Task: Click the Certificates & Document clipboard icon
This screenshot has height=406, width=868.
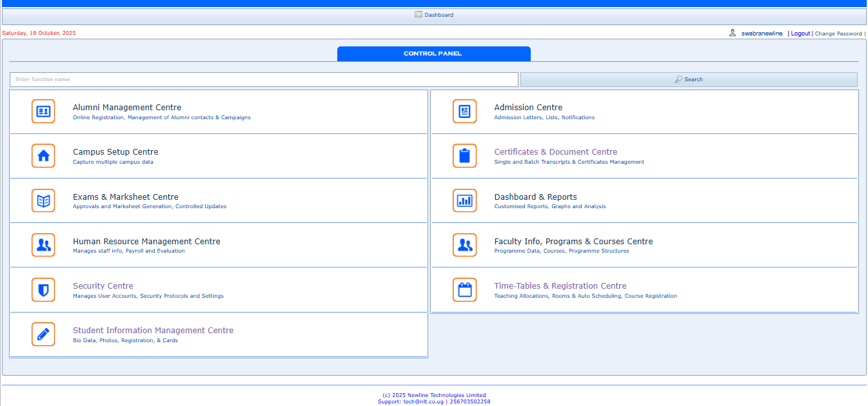Action: pyautogui.click(x=464, y=156)
